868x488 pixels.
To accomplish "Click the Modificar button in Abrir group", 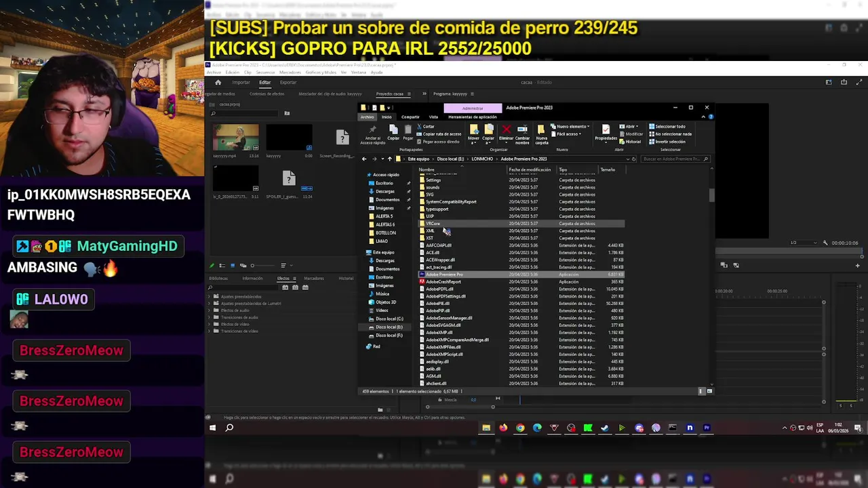I will [631, 134].
